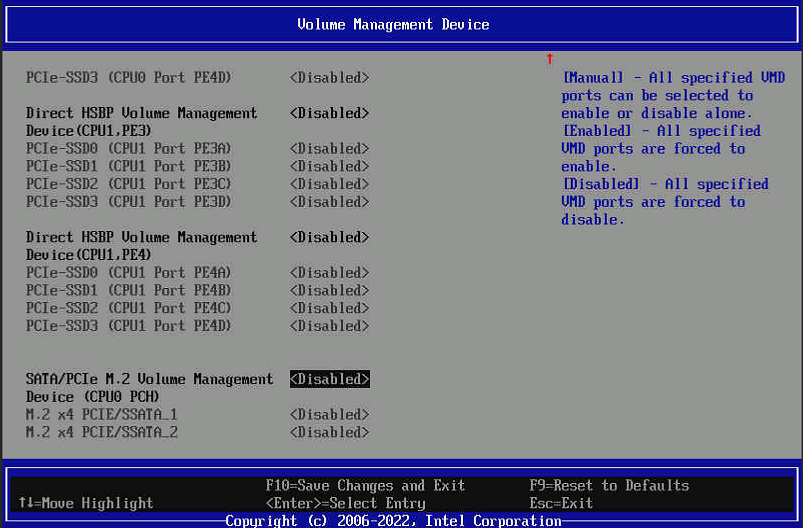Select Direct HSBP Volume Management Device(CPU1,PE4) label
Image resolution: width=803 pixels, height=528 pixels.
click(141, 246)
